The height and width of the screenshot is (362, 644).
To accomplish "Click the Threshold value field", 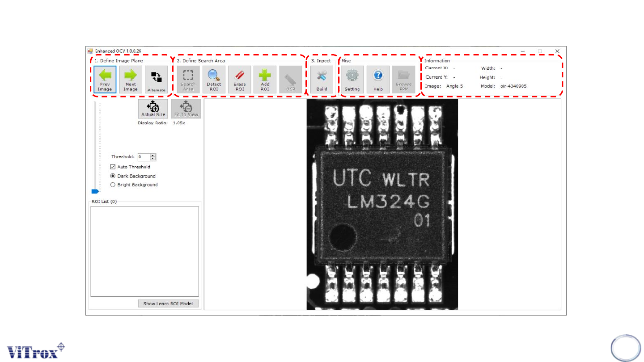I will coord(144,157).
